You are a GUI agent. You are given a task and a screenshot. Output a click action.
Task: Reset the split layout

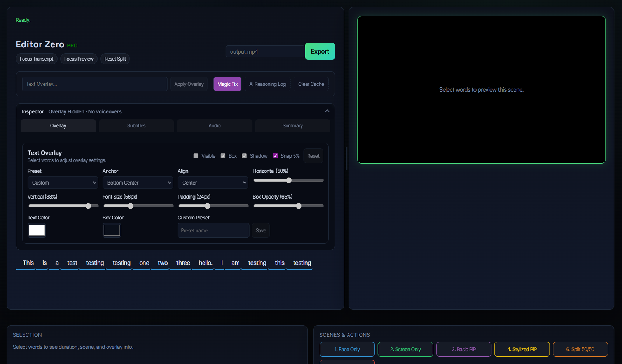pos(115,59)
